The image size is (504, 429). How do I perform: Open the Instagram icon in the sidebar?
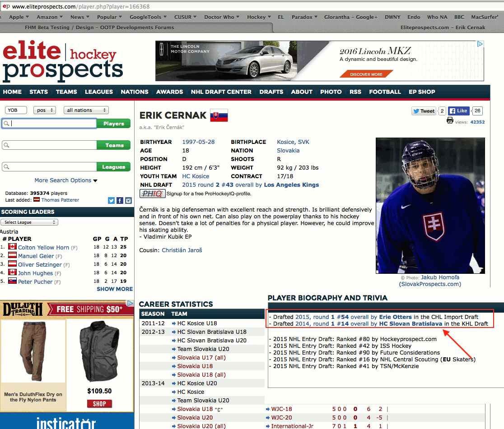tap(129, 200)
